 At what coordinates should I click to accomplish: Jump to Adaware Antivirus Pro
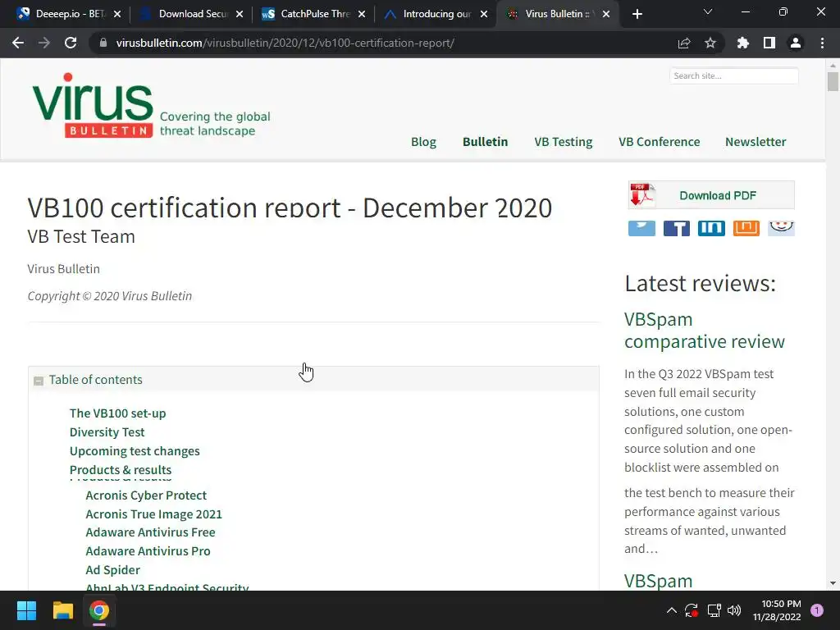148,551
